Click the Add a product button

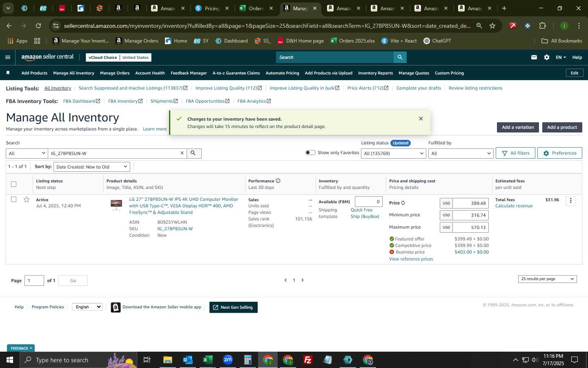562,127
